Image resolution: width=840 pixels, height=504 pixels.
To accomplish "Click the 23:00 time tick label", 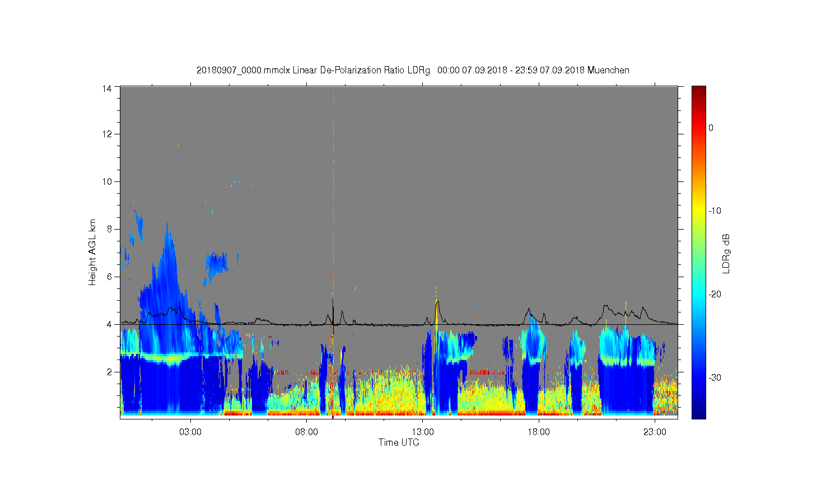I will click(x=655, y=432).
